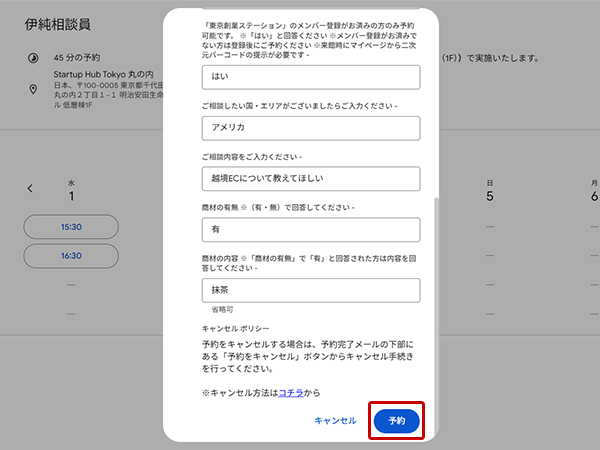Click the 越境ECについて教えてほしい field
600x450 pixels.
point(309,178)
